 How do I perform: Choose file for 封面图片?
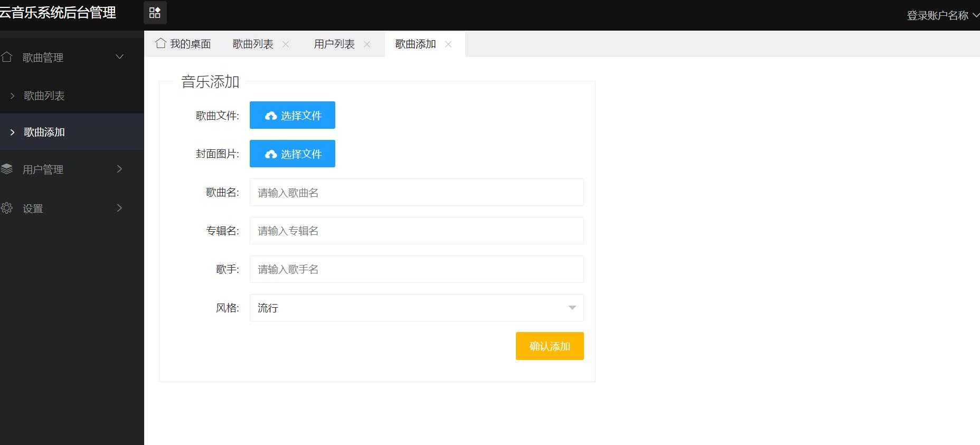[x=293, y=154]
